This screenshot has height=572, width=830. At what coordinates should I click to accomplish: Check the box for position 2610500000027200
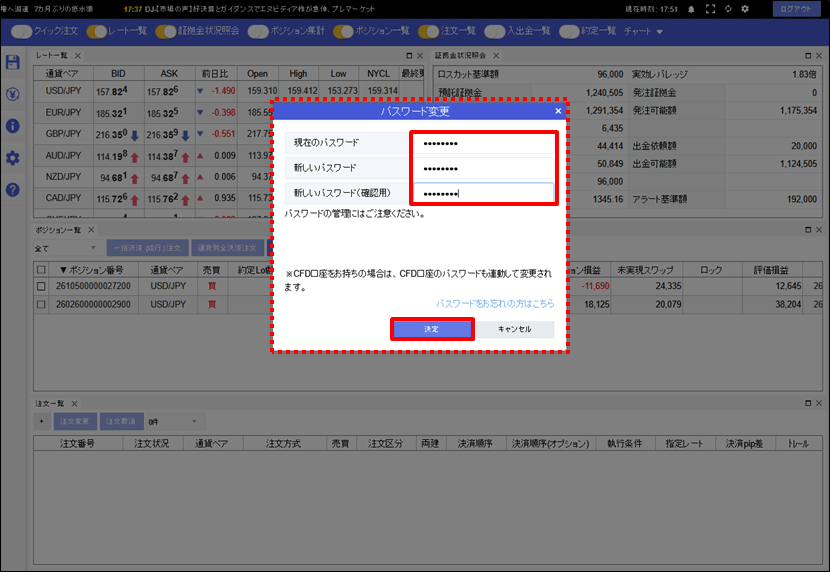41,286
